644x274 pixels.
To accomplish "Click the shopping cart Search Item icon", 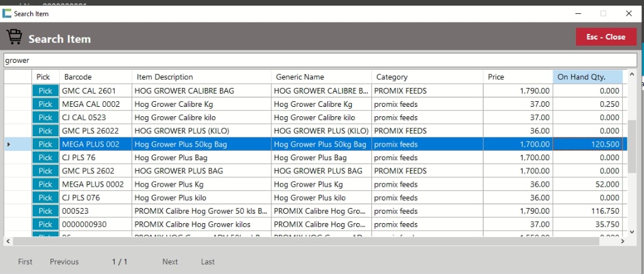I will [14, 38].
